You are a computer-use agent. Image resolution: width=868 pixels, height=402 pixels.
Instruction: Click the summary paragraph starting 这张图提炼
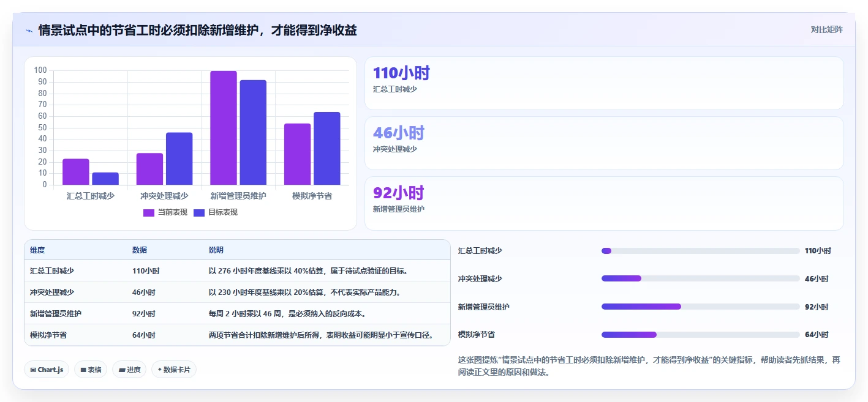(x=649, y=366)
